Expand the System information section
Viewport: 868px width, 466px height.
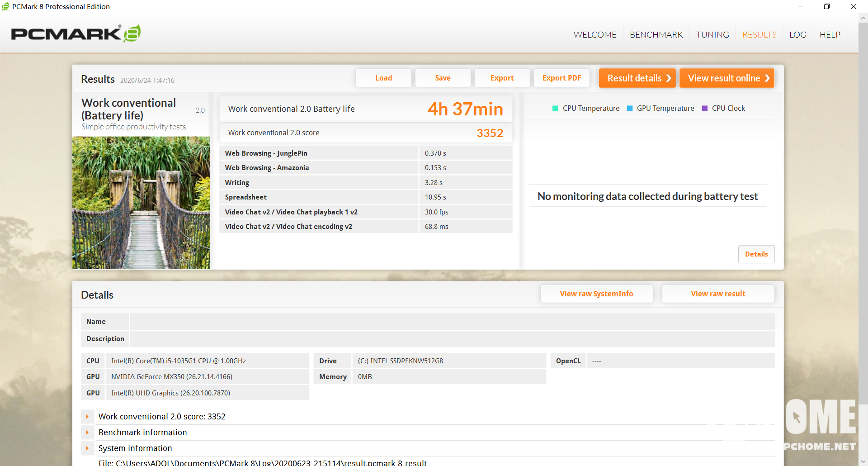click(87, 448)
